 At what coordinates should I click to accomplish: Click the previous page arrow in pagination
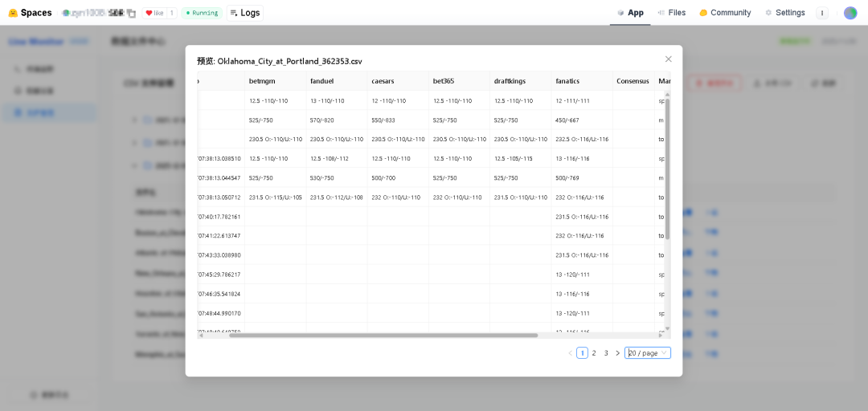pyautogui.click(x=571, y=353)
